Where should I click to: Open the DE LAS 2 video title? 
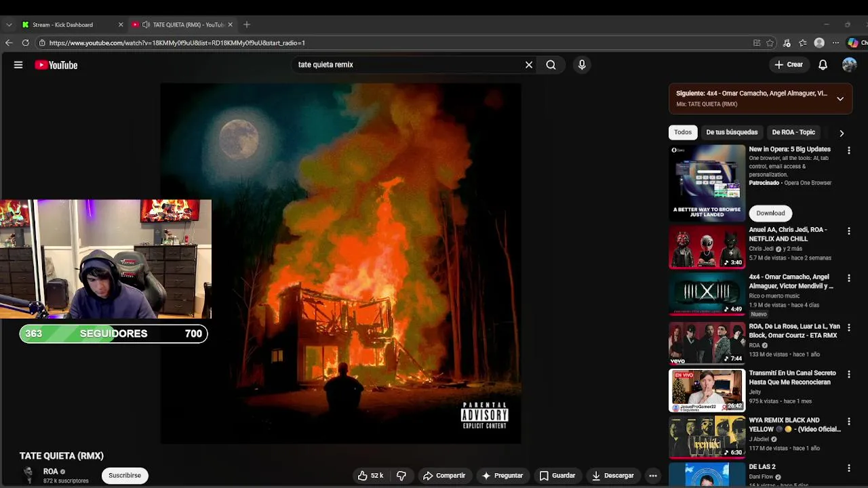tap(762, 467)
